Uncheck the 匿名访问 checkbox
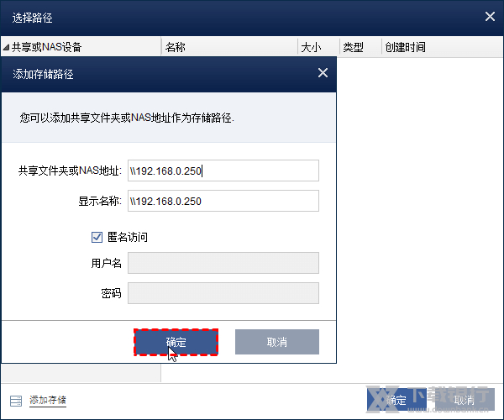Viewport: 504px width, 420px height. tap(97, 238)
